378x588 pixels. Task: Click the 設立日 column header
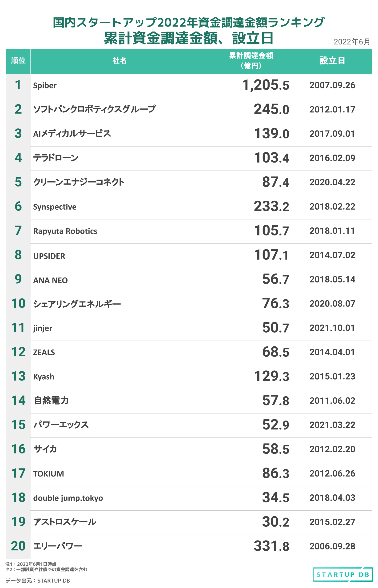point(332,61)
